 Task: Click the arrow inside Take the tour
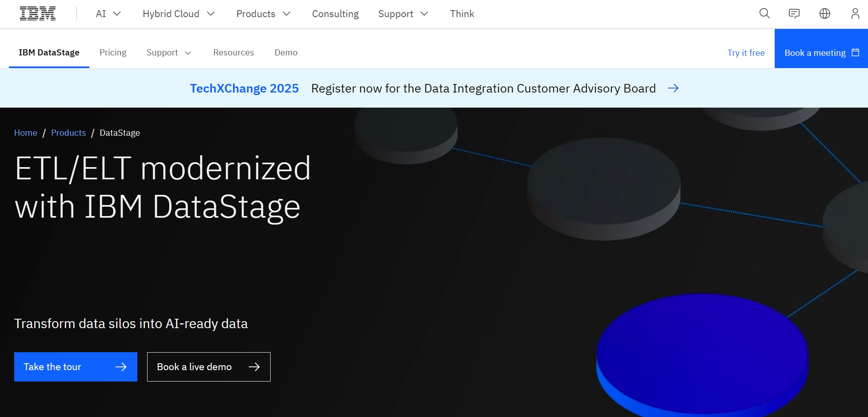122,366
